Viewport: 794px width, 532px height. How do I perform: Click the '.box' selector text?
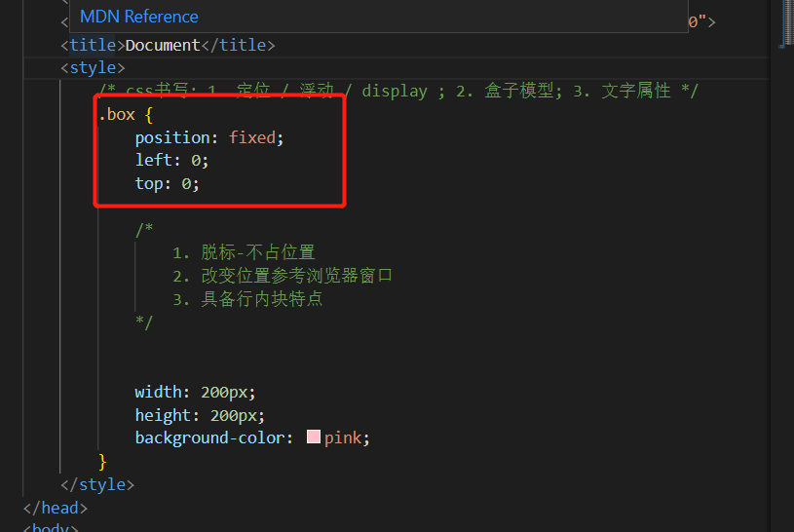point(117,114)
